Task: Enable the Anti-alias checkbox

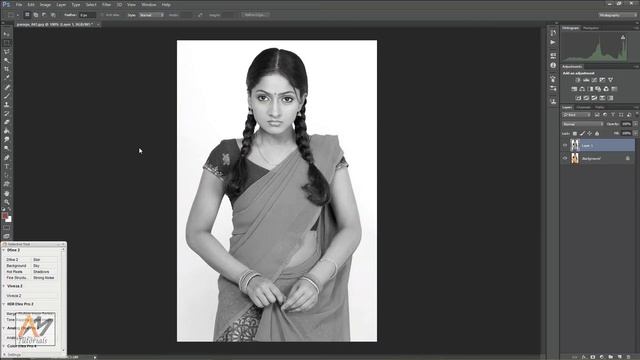Action: click(x=102, y=15)
